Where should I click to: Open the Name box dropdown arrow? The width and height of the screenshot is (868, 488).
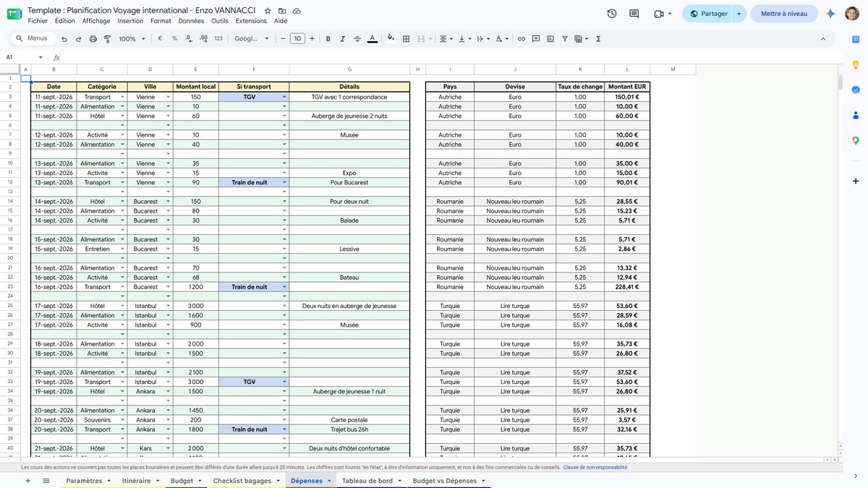click(41, 57)
